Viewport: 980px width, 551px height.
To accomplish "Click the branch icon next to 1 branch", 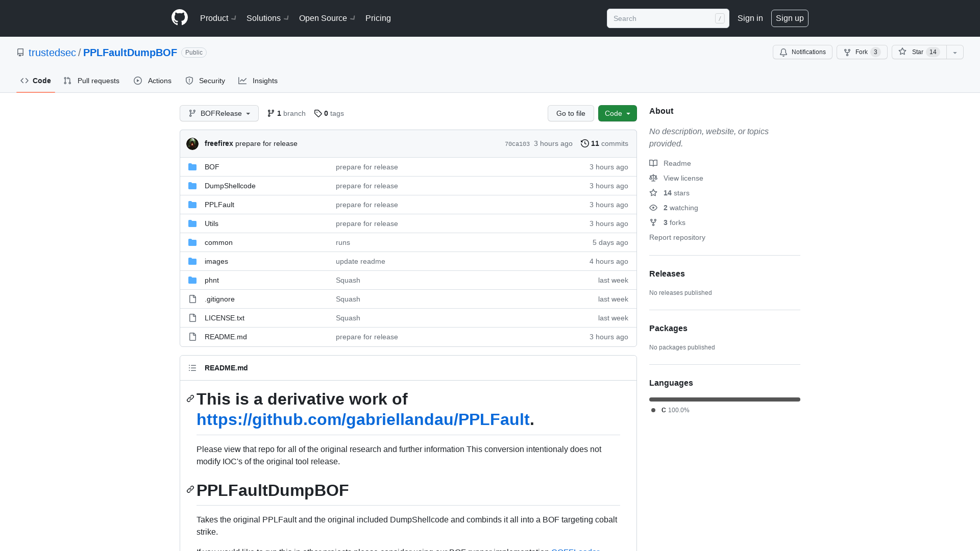I will pos(271,113).
